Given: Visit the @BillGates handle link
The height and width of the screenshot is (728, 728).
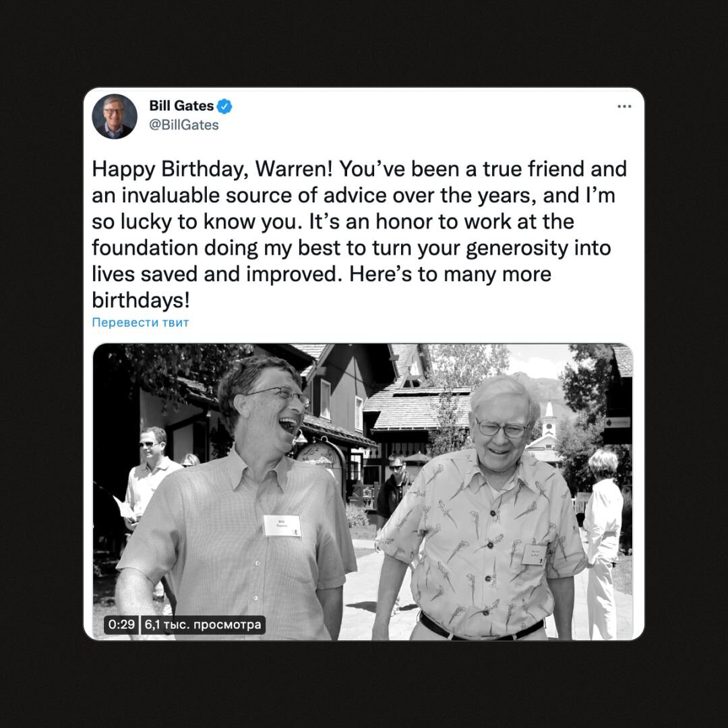Looking at the screenshot, I should 184,125.
